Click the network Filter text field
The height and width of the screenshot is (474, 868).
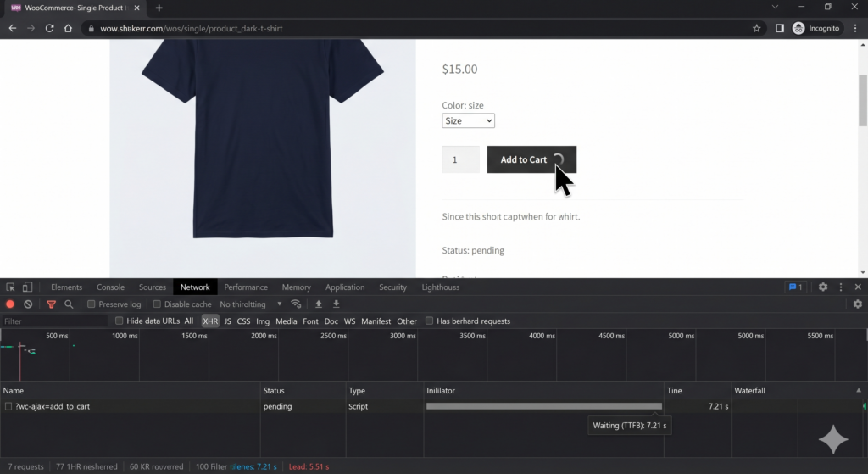tap(53, 321)
